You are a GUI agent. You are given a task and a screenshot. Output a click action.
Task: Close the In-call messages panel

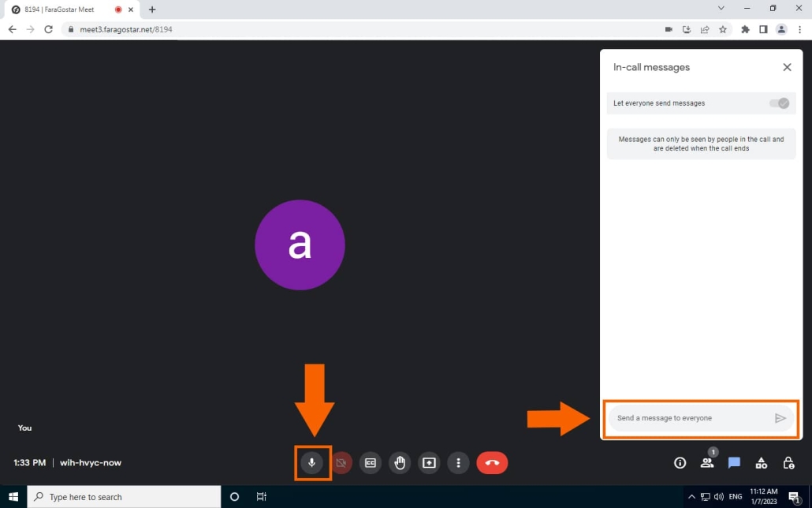click(787, 68)
